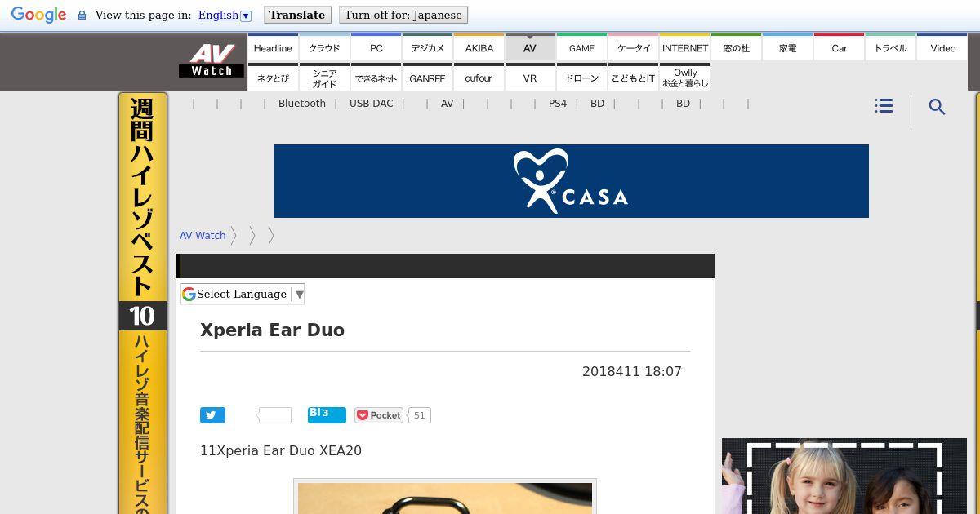Click the Xperia Ear Duo article photo
This screenshot has width=980, height=514.
[445, 498]
